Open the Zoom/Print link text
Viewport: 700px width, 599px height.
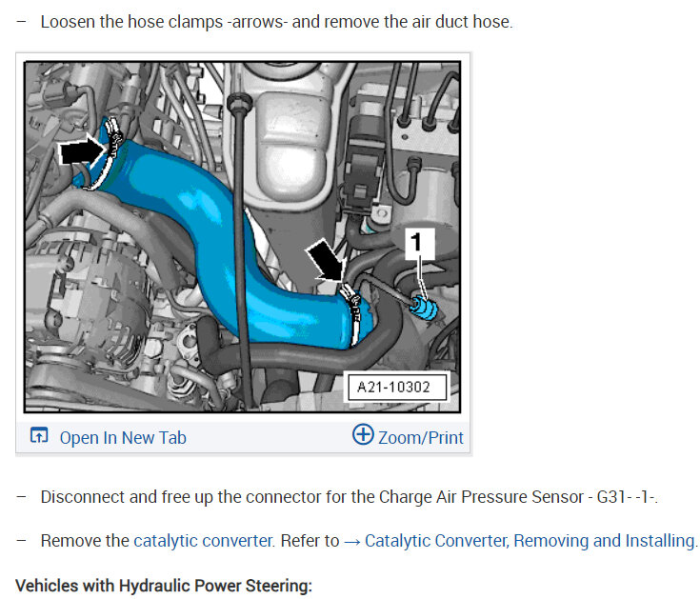(421, 438)
